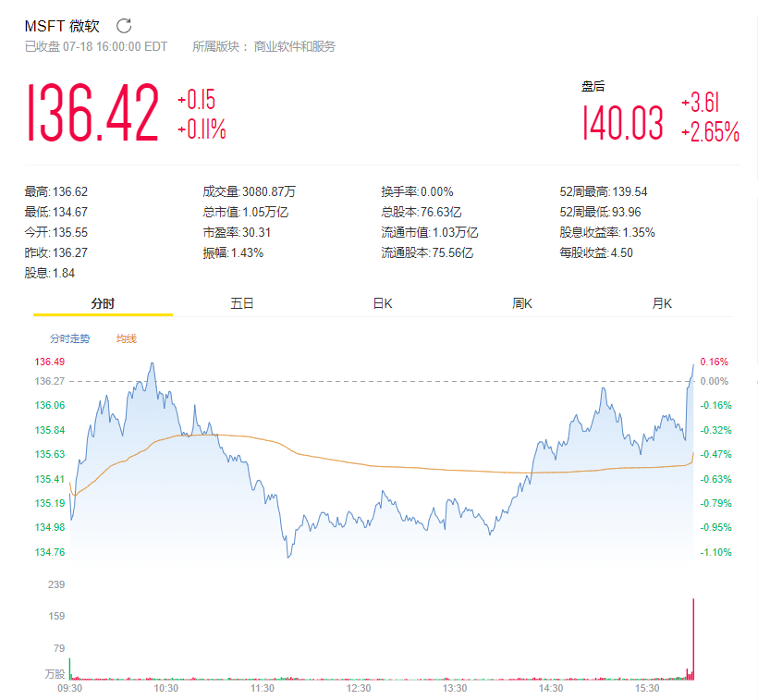Click the 每股收益: 4.50 value
Viewport: 758px width, 700px height.
[596, 252]
